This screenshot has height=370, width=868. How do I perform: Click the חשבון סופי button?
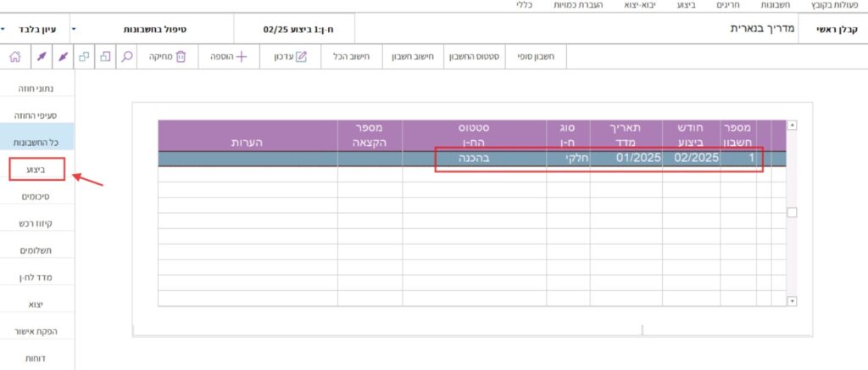click(x=536, y=57)
